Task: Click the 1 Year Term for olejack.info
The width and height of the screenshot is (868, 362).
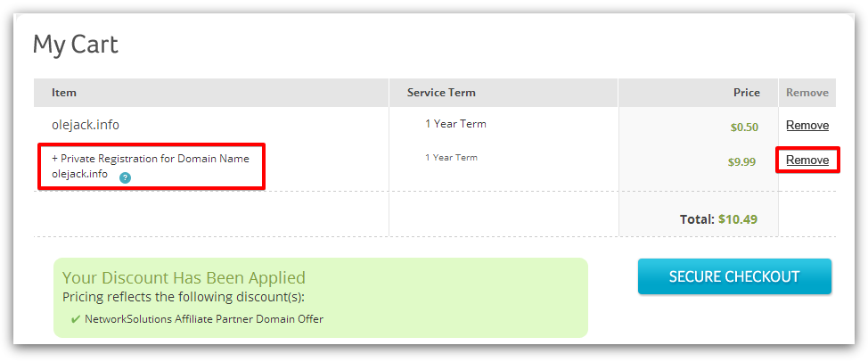Action: [455, 124]
